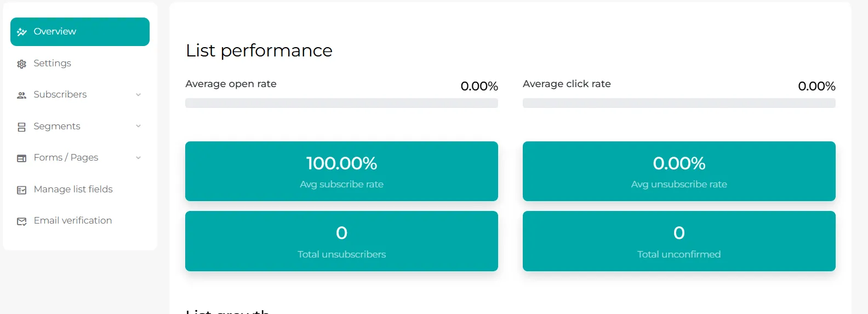Click the Manage list fields checklist icon
Screen dimensions: 868x314
coord(22,190)
